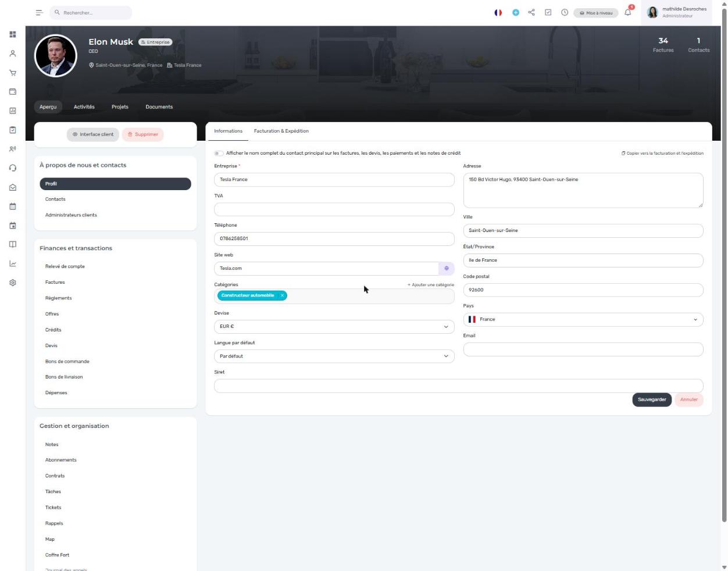Open the calendar grid icon in sidebar
728x571 pixels.
(x=13, y=206)
